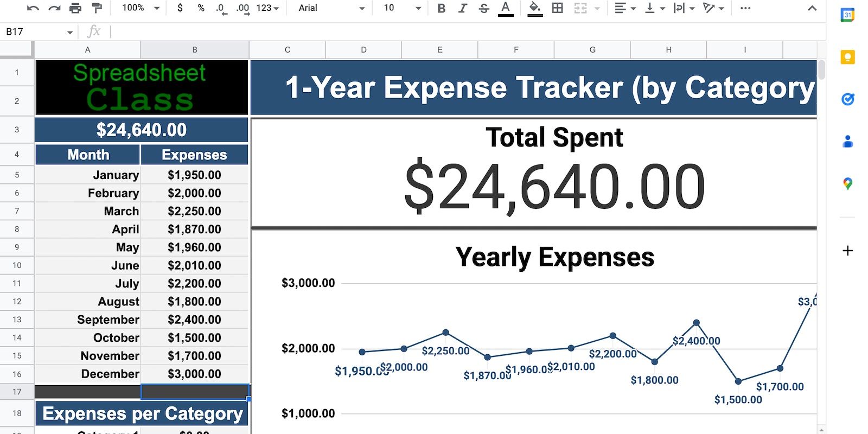The image size is (868, 434).
Task: Open horizontal align options
Action: [x=625, y=8]
